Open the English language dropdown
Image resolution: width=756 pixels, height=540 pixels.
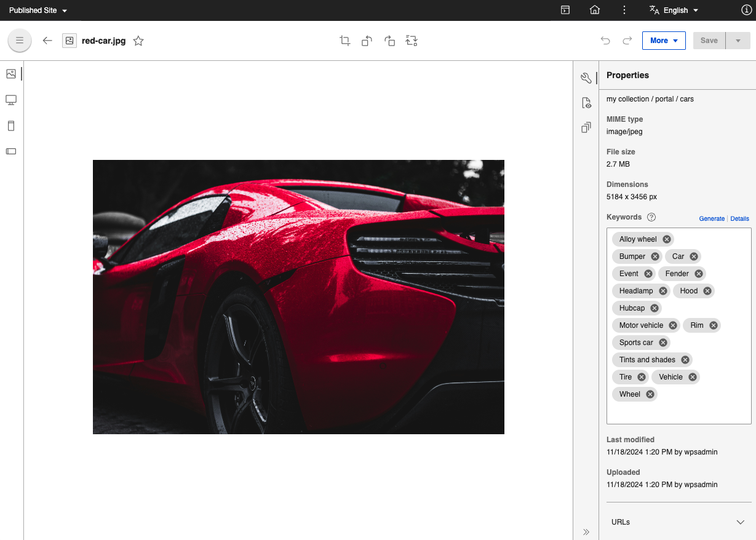point(674,10)
